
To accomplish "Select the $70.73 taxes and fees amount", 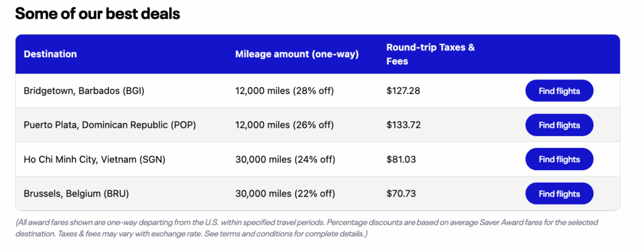I will coord(401,193).
